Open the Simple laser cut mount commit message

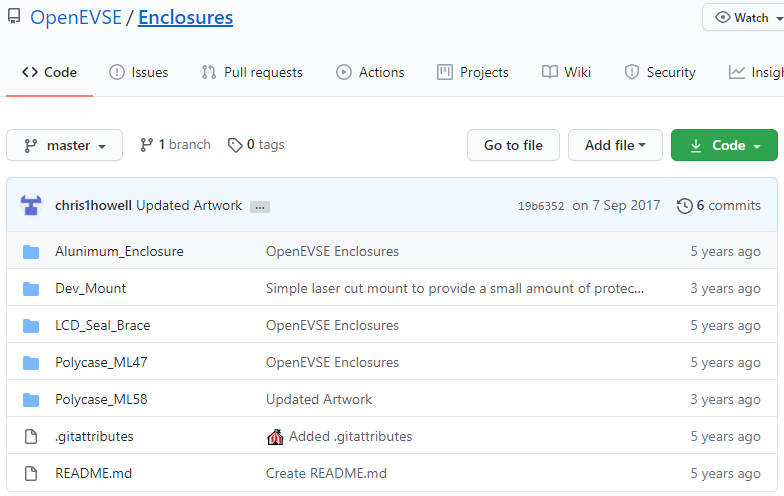tap(455, 288)
